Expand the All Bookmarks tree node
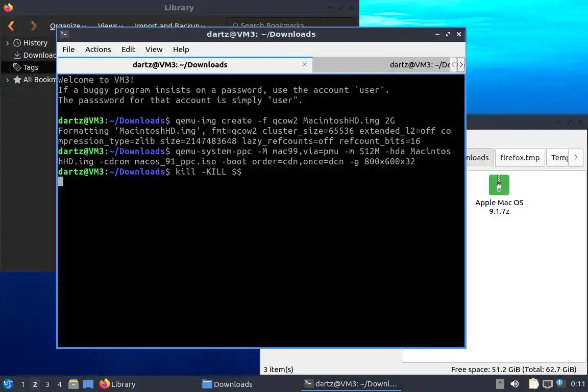The image size is (588, 392). [x=7, y=80]
